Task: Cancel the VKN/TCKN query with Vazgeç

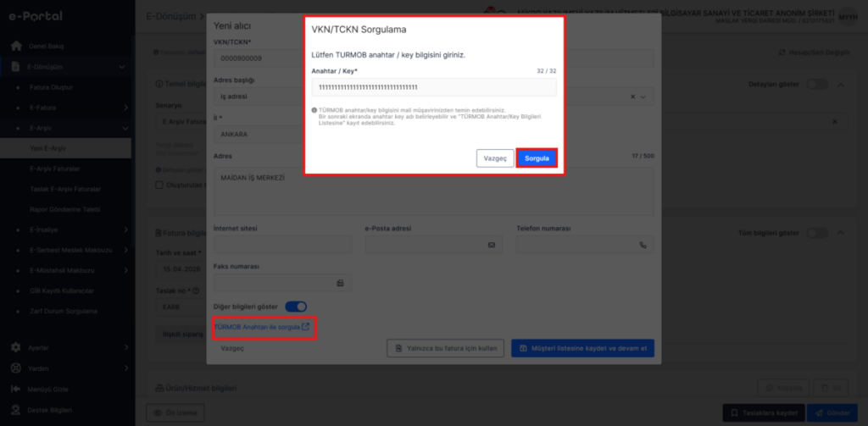Action: pos(495,158)
